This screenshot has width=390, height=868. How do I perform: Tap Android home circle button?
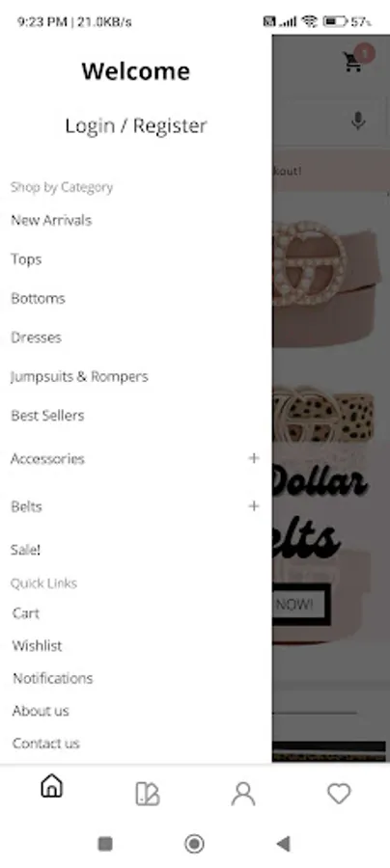[194, 844]
